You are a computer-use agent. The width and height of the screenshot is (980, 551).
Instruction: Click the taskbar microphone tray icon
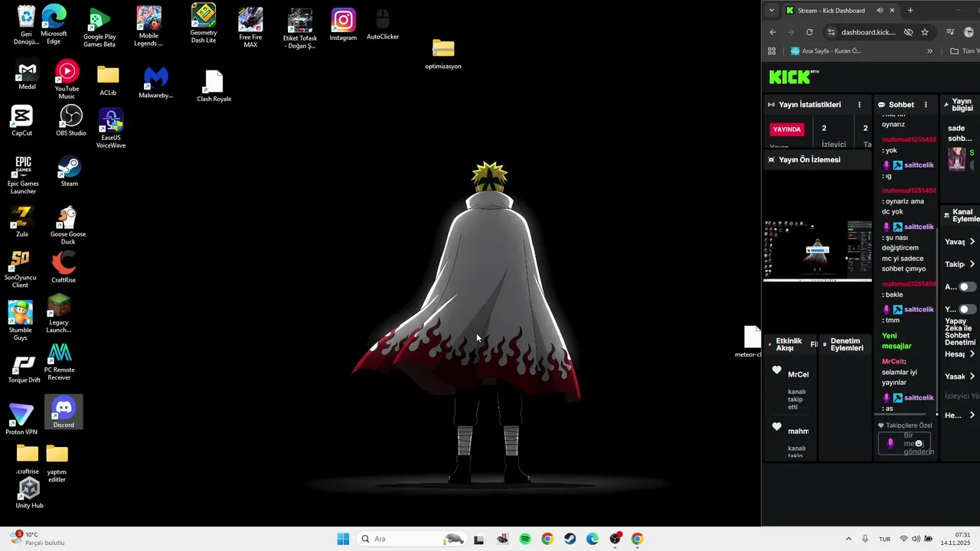[865, 539]
